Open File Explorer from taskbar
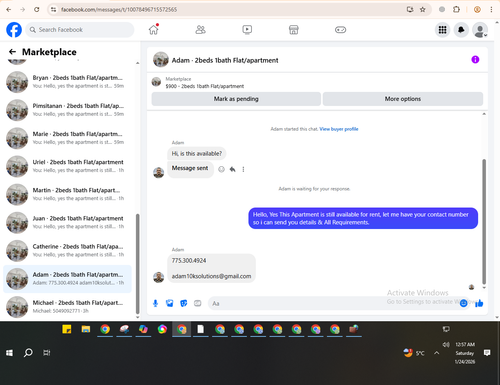The height and width of the screenshot is (385, 500). [86, 329]
